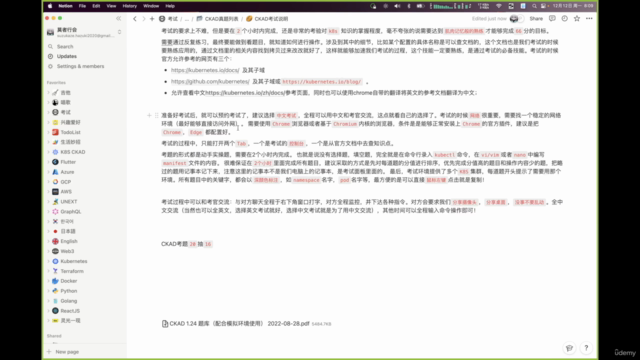Open the Terraform page in sidebar
Image resolution: width=640 pixels, height=360 pixels.
pos(72,271)
